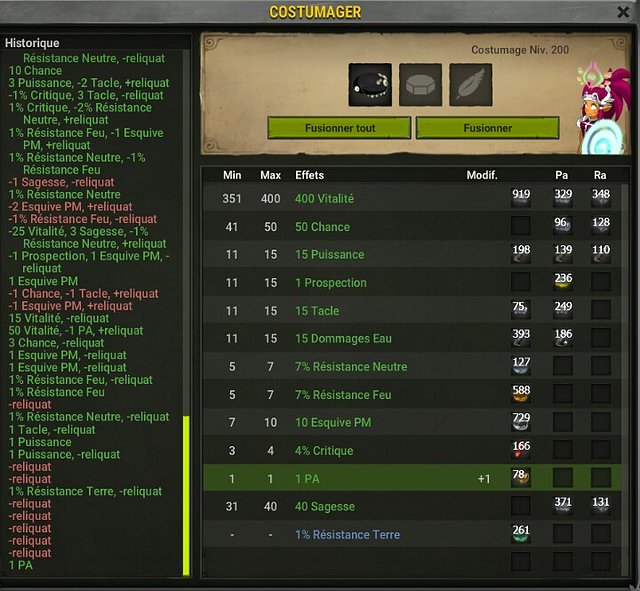Click the Historique scrollbar thumb
640x591 pixels.
(x=186, y=495)
